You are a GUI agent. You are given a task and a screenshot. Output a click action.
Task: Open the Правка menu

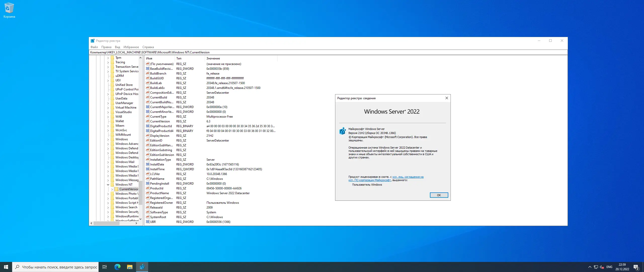[x=106, y=47]
